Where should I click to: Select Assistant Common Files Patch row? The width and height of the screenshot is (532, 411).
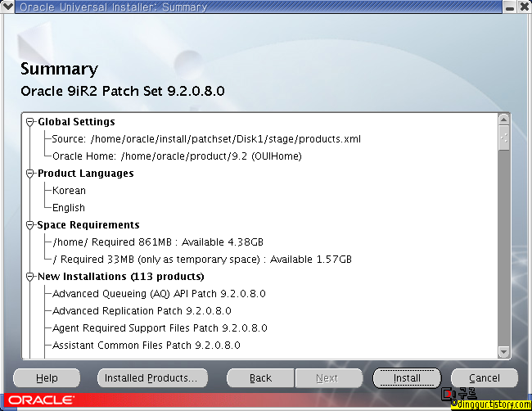[147, 346]
